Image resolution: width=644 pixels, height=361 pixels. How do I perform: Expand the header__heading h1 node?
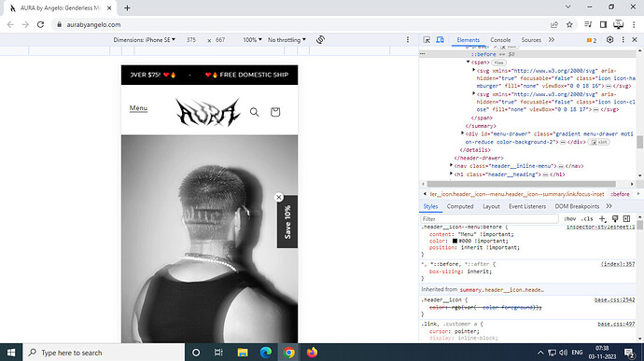452,174
